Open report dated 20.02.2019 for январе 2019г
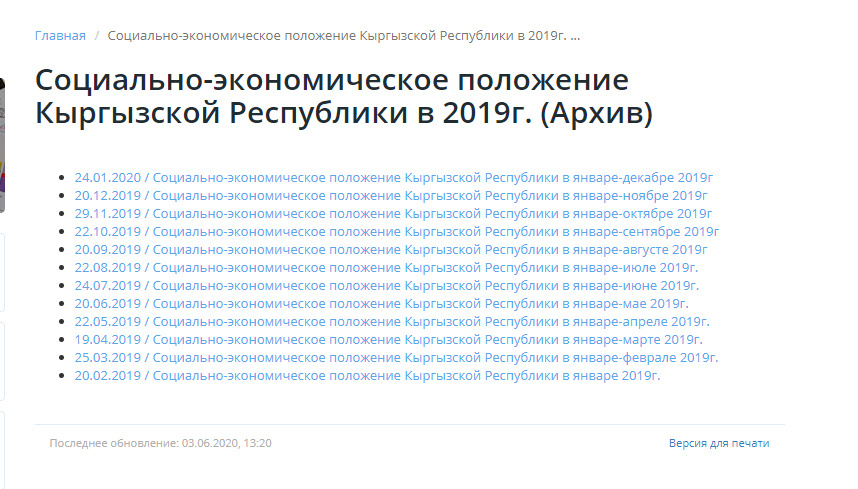Screen dimensions: 858x489 [x=367, y=376]
